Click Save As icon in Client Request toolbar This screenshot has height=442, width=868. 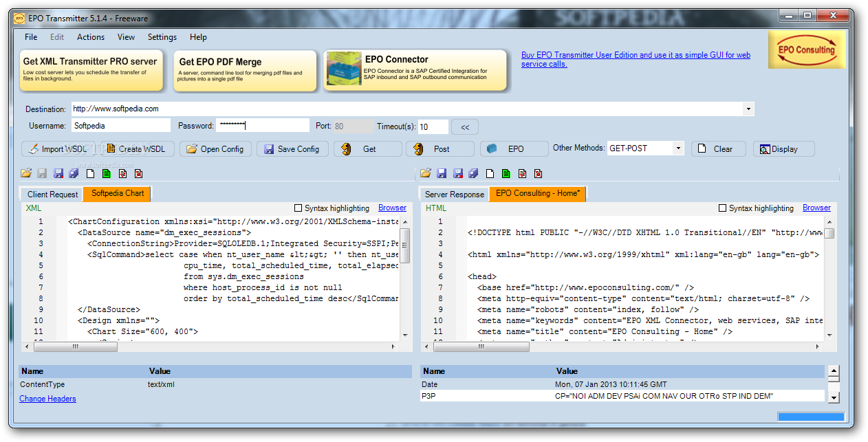point(58,173)
